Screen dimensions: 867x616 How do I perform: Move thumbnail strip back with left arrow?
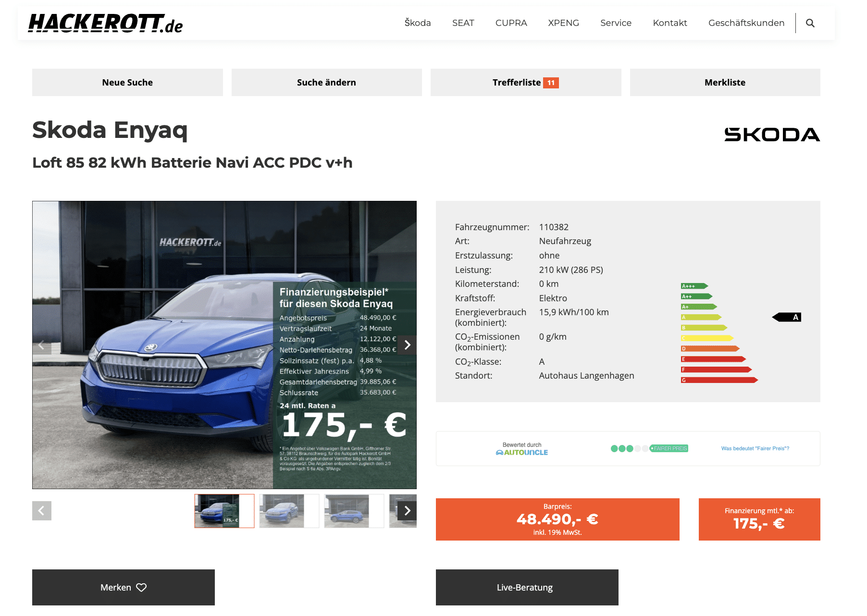tap(42, 511)
